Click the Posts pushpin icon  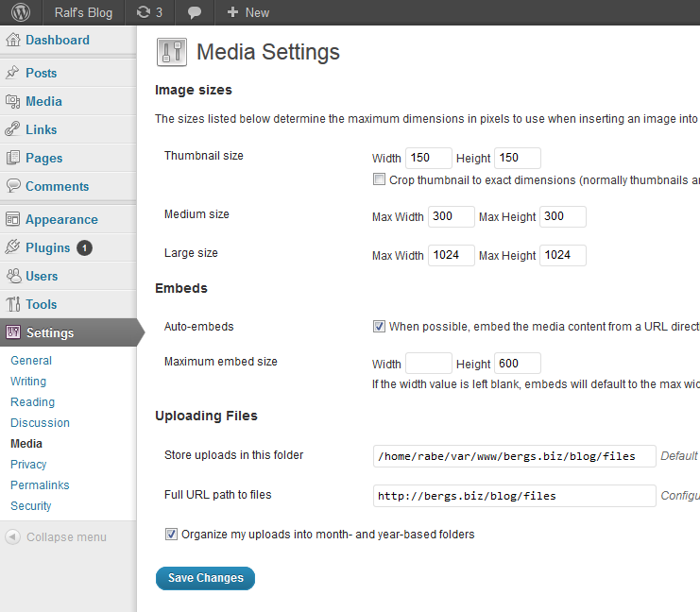[13, 73]
